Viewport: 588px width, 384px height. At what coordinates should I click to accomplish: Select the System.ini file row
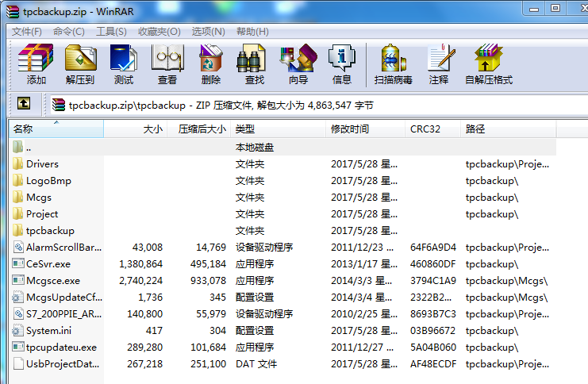pyautogui.click(x=48, y=330)
